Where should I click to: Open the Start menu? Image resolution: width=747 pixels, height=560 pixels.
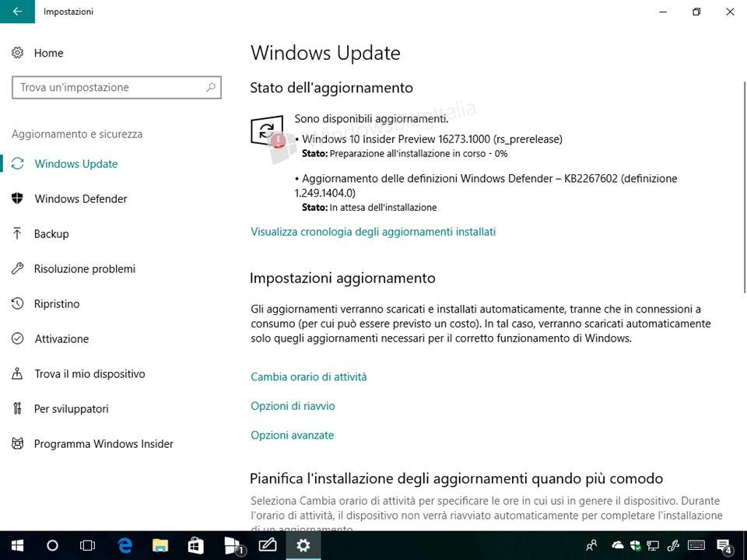coord(18,545)
